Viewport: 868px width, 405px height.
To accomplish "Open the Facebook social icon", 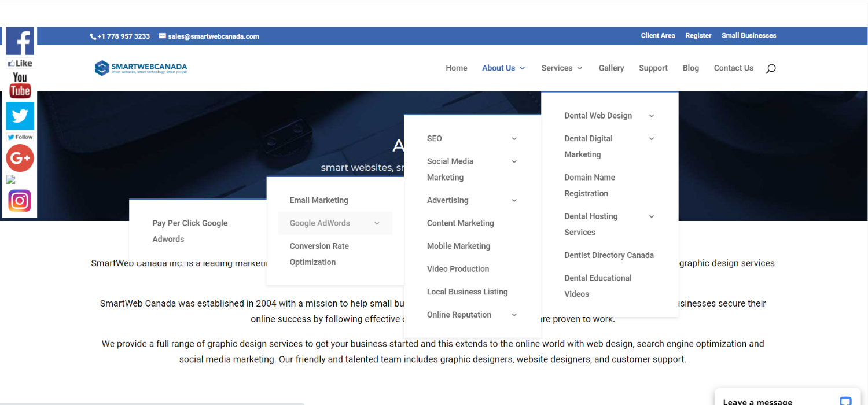I will click(x=20, y=41).
